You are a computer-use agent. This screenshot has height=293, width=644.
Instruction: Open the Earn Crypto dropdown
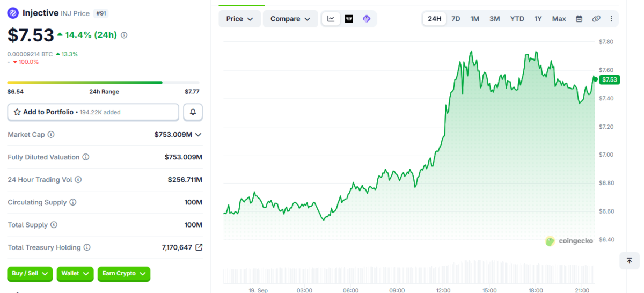[123, 274]
